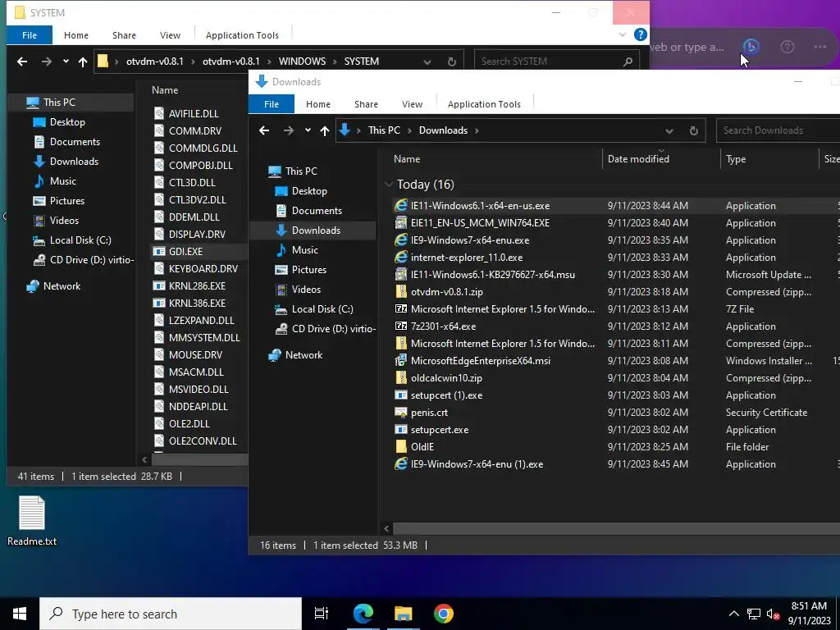Select Documents in SYSTEM window sidebar
This screenshot has height=630, width=840.
click(75, 142)
